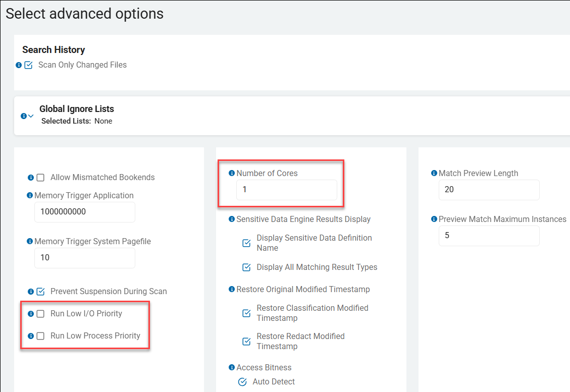
Task: Toggle Prevent Suspension During Scan checkbox
Action: (x=41, y=292)
